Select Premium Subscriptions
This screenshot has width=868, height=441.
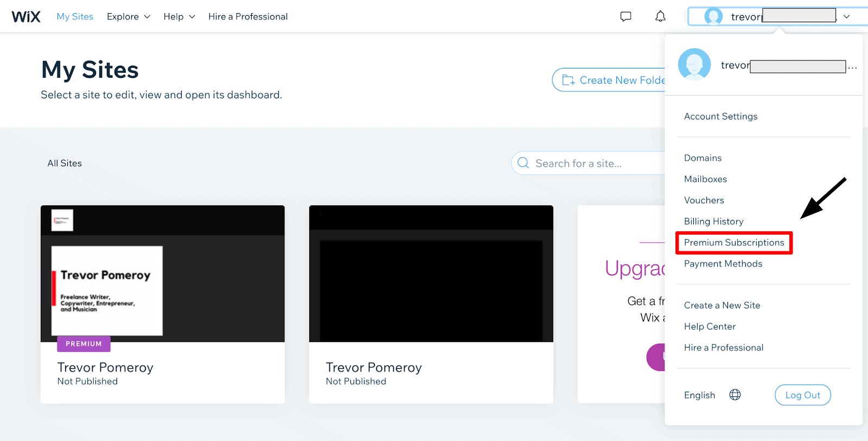click(x=734, y=243)
